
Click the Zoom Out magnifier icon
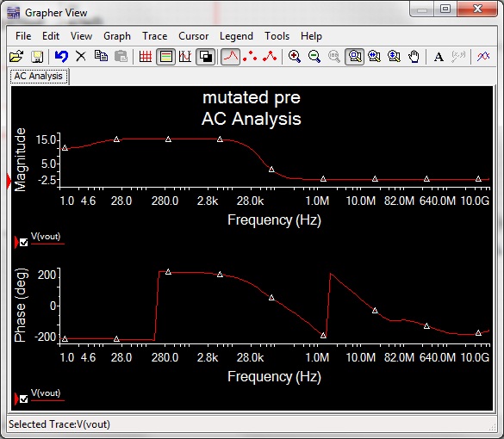[x=314, y=57]
